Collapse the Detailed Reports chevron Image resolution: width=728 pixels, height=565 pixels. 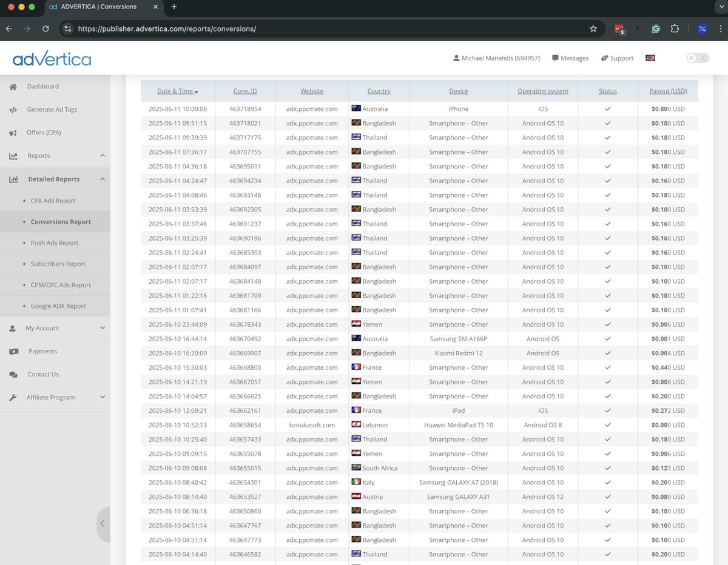coord(103,179)
